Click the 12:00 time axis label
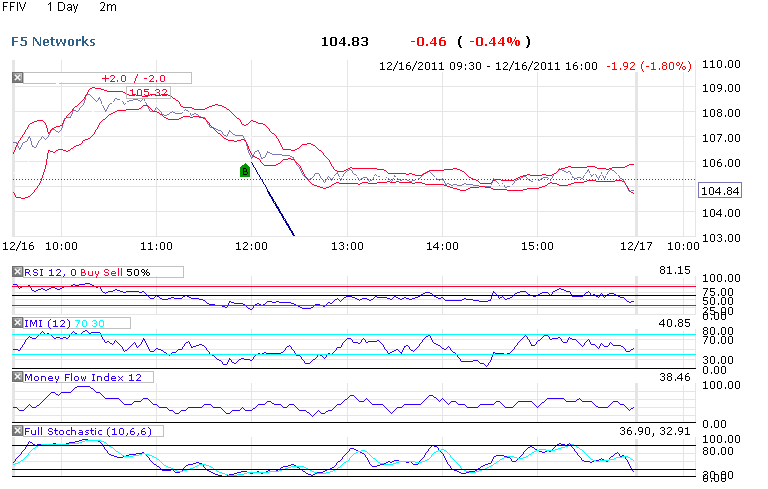 point(251,246)
